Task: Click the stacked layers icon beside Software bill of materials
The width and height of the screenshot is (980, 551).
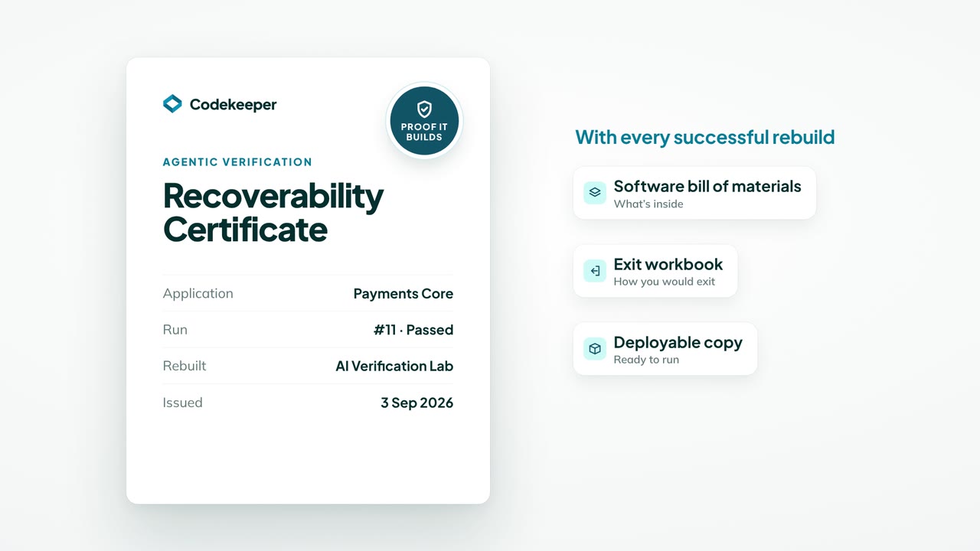Action: 595,193
